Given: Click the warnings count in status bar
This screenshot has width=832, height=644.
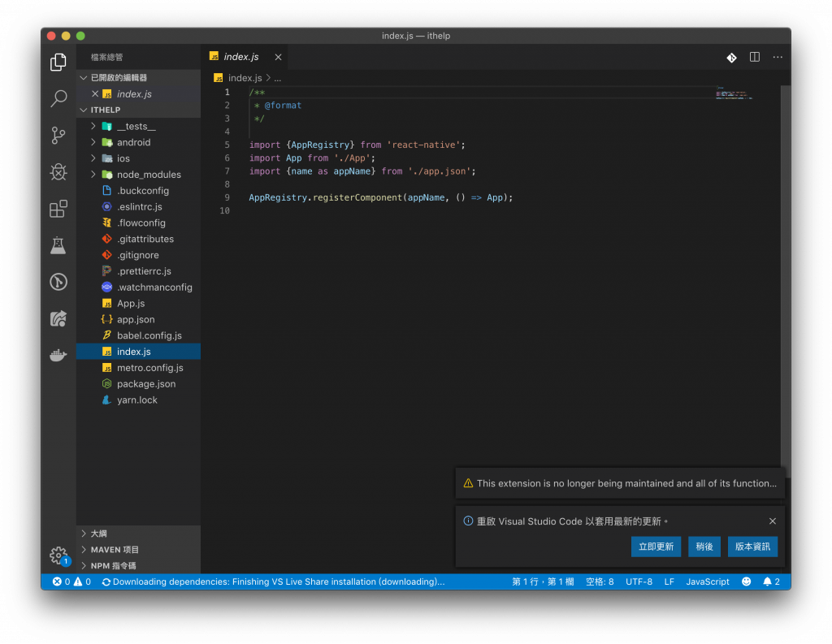Looking at the screenshot, I should click(x=82, y=582).
